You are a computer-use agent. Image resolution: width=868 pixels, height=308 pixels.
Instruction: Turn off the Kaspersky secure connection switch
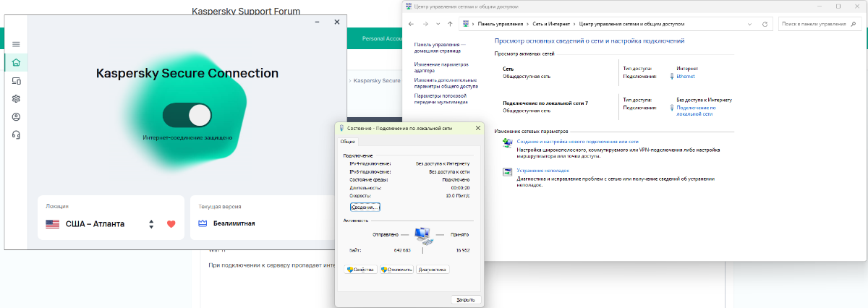(187, 115)
